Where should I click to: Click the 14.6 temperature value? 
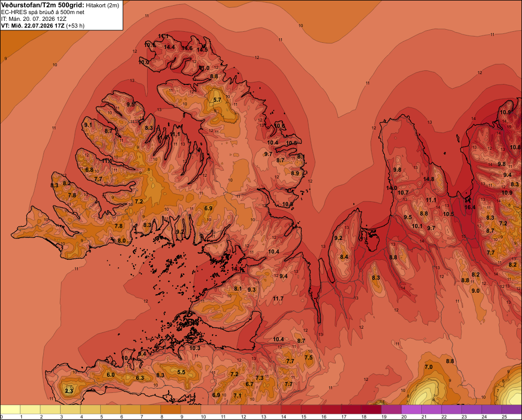click(187, 48)
